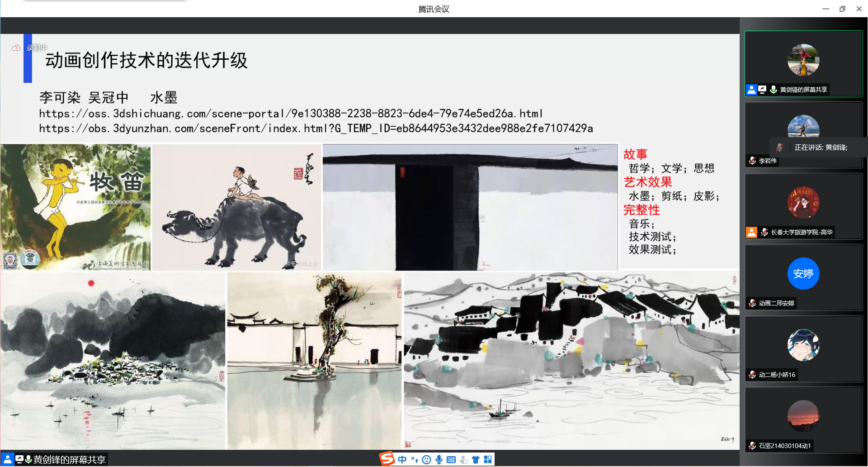Click muted mic next to 石坚214030104动1
Viewport: 868px width, 467px height.
(752, 446)
